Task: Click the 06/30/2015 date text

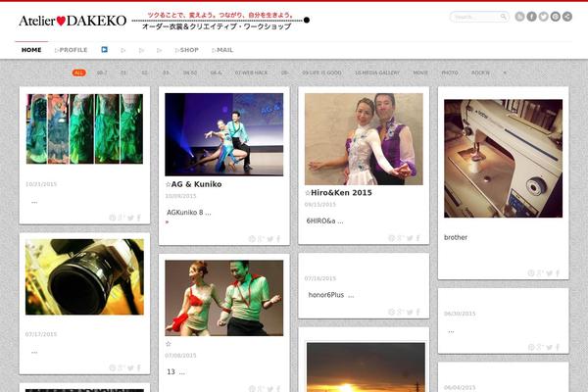Action: pos(460,314)
